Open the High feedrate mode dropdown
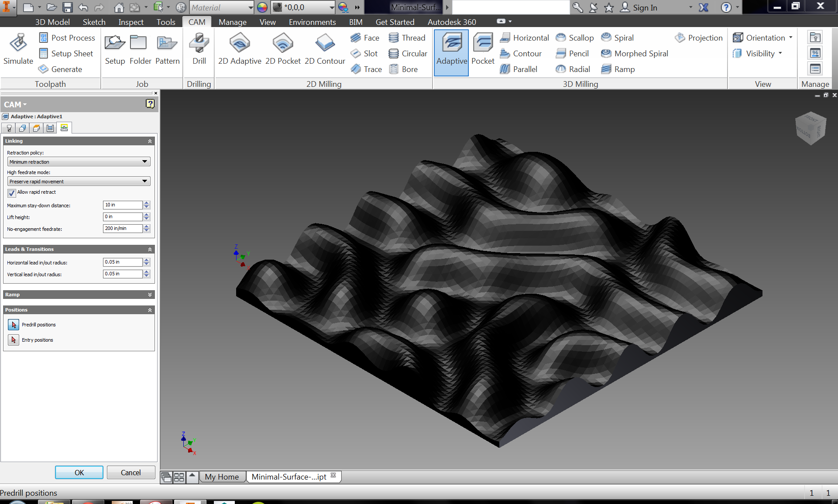 coord(77,182)
